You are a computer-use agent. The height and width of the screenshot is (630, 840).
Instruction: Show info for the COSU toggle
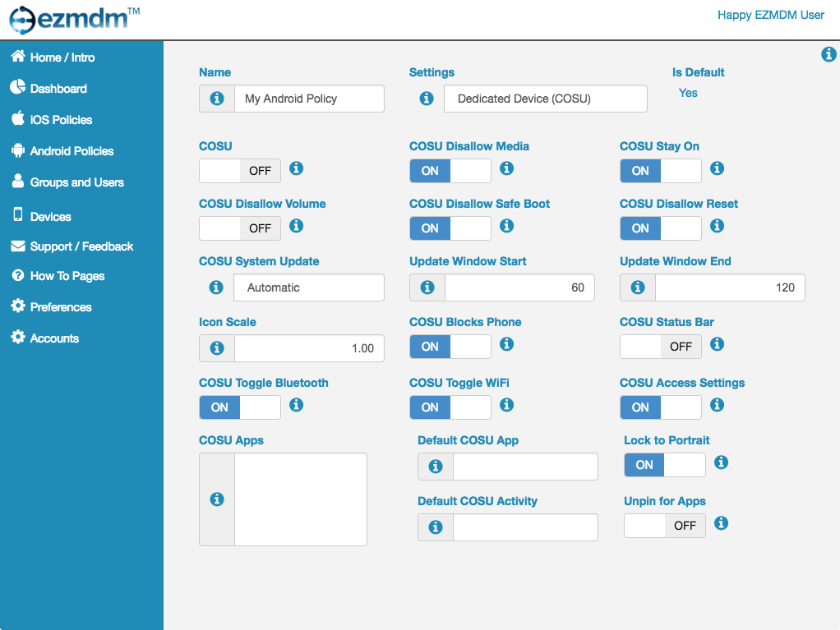(x=296, y=168)
